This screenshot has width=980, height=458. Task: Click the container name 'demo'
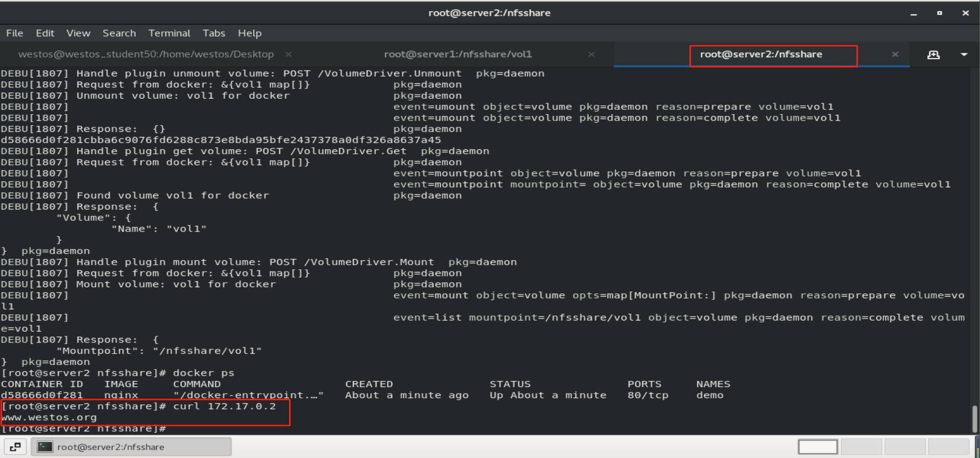point(710,395)
